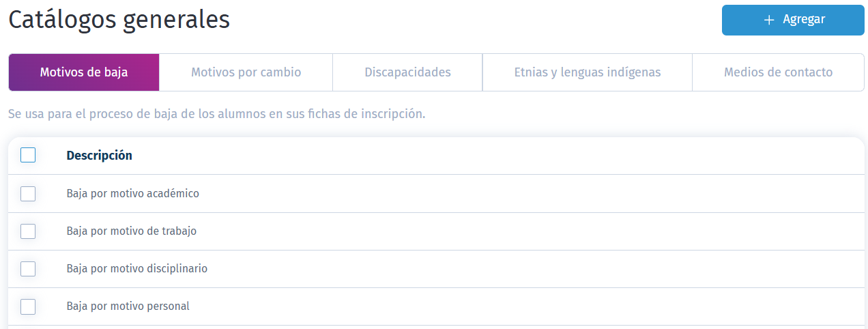Open the Discapacidades tab
This screenshot has width=868, height=329.
point(407,72)
